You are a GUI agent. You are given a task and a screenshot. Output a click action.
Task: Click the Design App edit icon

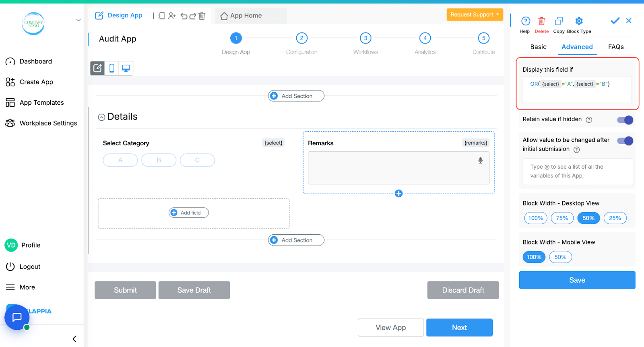[99, 16]
